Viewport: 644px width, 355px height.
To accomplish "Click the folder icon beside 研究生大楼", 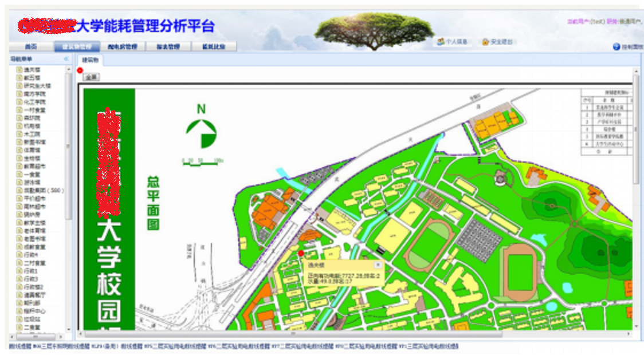I will 19,86.
